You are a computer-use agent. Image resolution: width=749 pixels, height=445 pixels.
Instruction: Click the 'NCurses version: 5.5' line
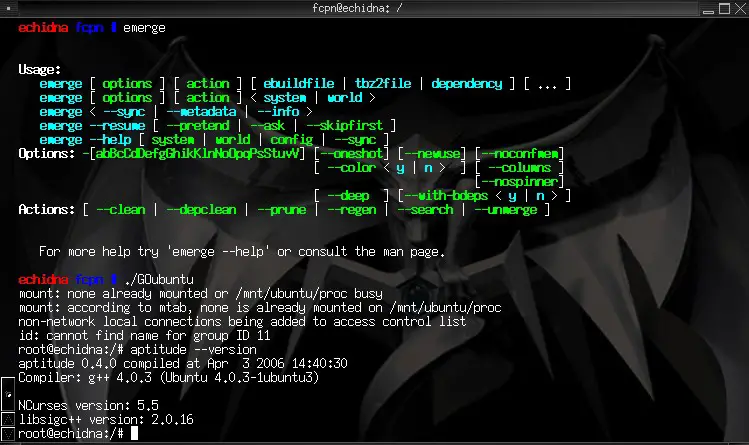[x=88, y=405]
